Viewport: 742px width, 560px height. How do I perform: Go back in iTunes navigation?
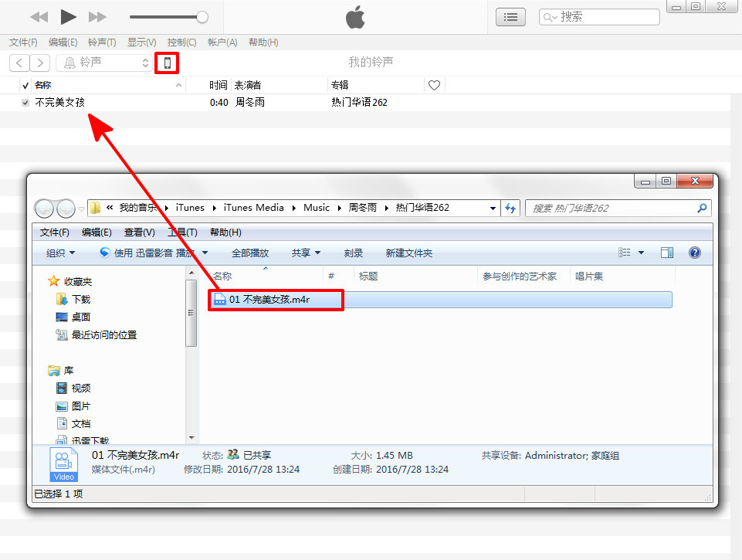coord(19,63)
